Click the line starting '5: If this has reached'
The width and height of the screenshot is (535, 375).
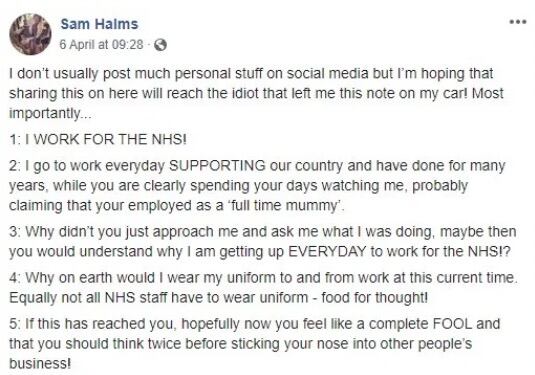[255, 324]
